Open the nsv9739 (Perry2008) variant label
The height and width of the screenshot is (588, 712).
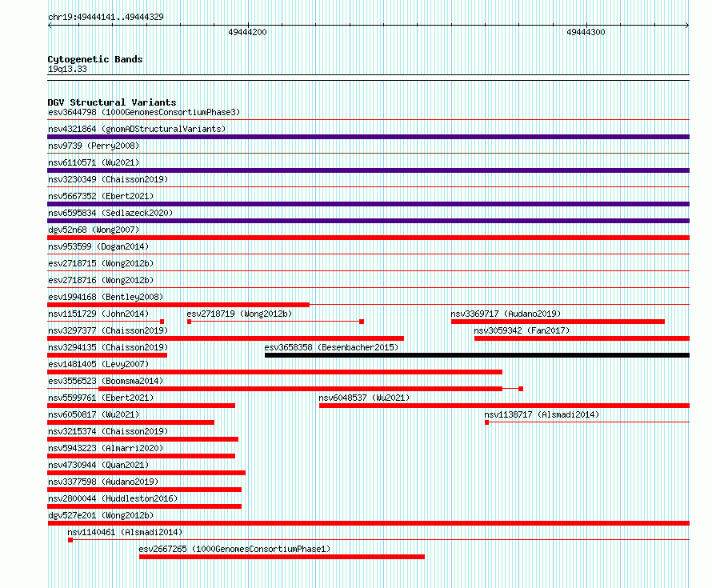coord(94,146)
